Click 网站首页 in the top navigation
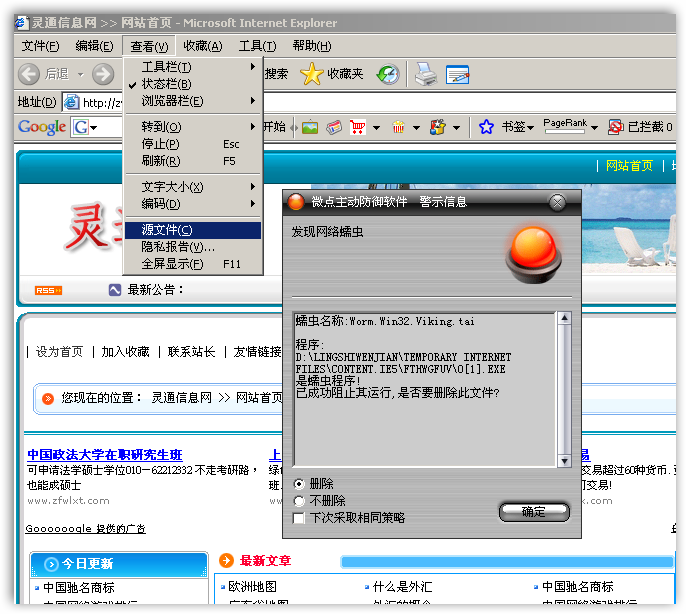687x615 pixels. pyautogui.click(x=629, y=166)
